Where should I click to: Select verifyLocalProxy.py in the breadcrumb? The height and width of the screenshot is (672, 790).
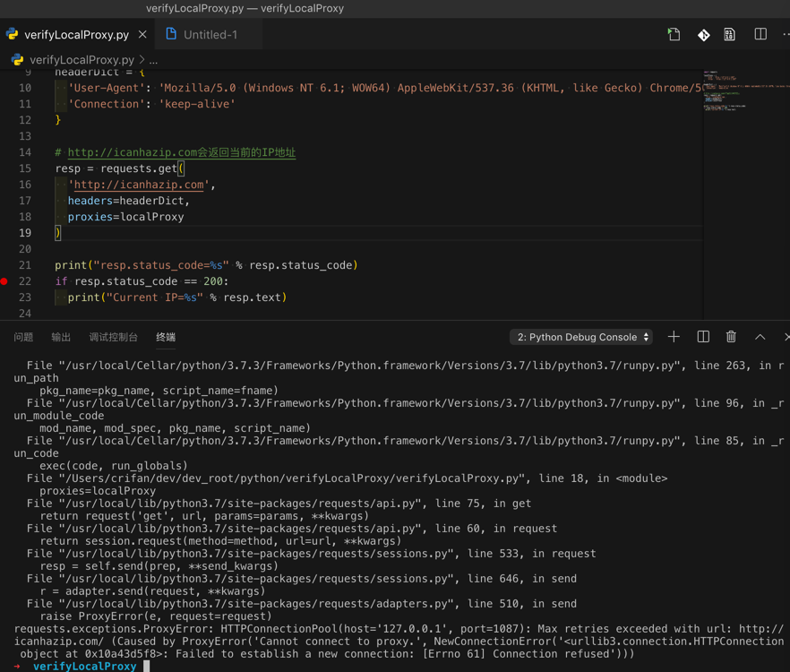[x=81, y=60]
